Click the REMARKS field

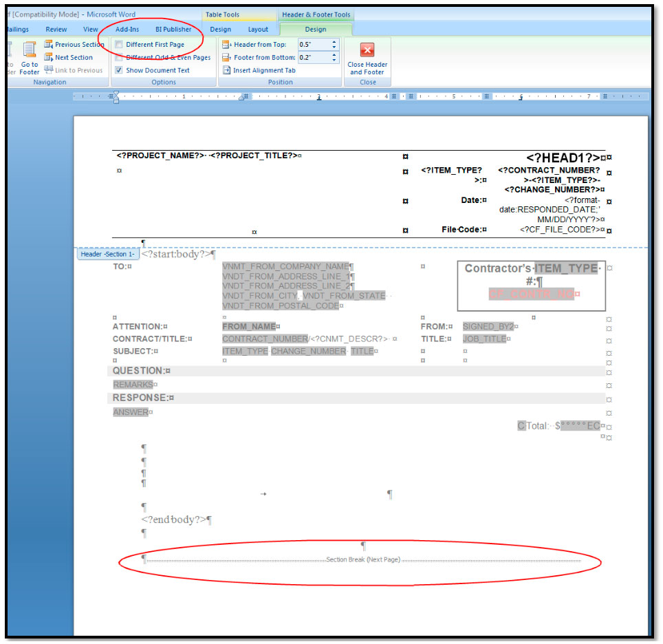(133, 385)
